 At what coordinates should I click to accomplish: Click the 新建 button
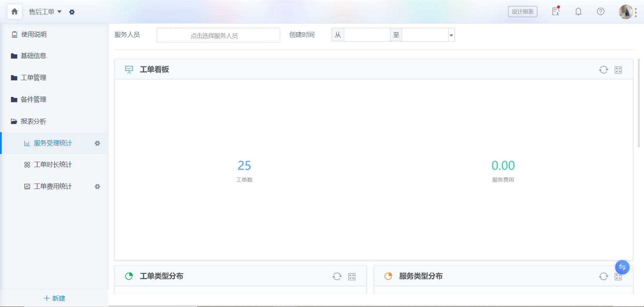click(54, 298)
